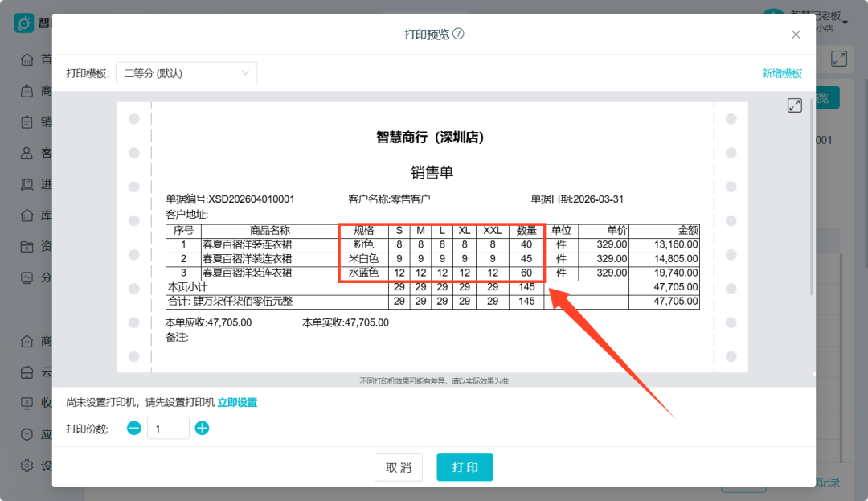868x501 pixels.
Task: Click the 客户名称:零售客户 text
Action: coord(389,199)
